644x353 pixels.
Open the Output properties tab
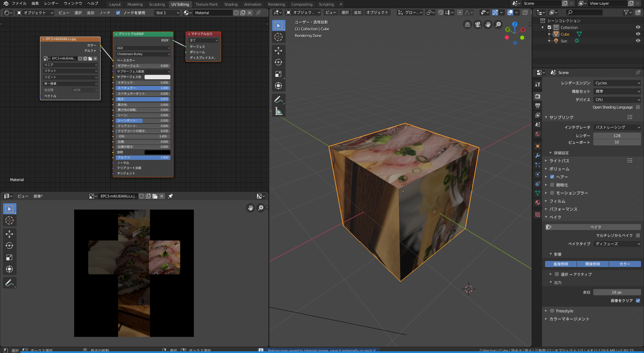538,106
